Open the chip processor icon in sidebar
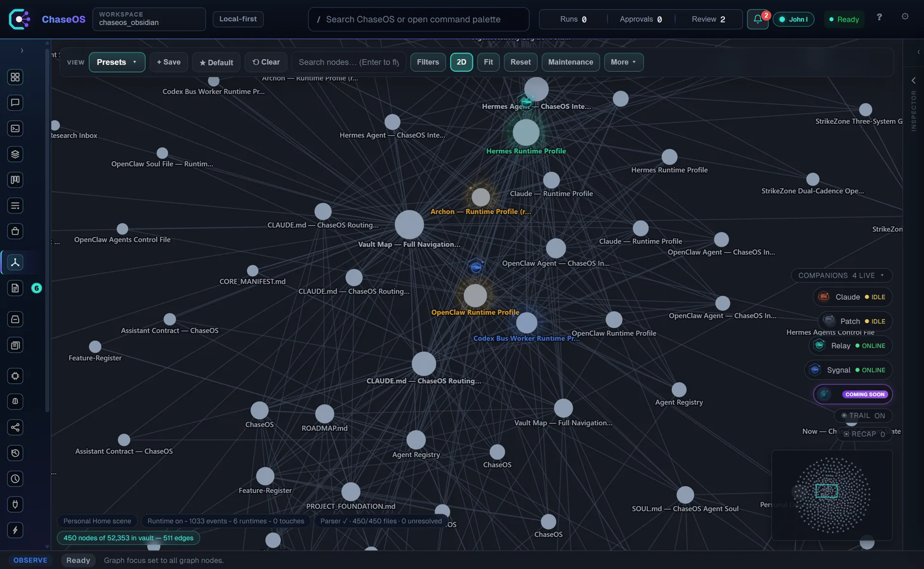The width and height of the screenshot is (924, 569). coord(15,376)
